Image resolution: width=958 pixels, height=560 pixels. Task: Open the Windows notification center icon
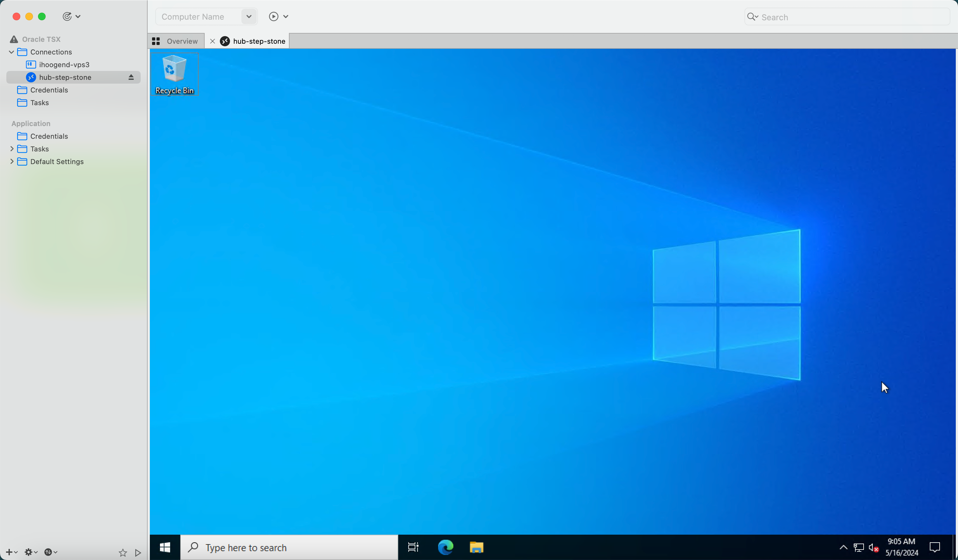click(x=935, y=547)
